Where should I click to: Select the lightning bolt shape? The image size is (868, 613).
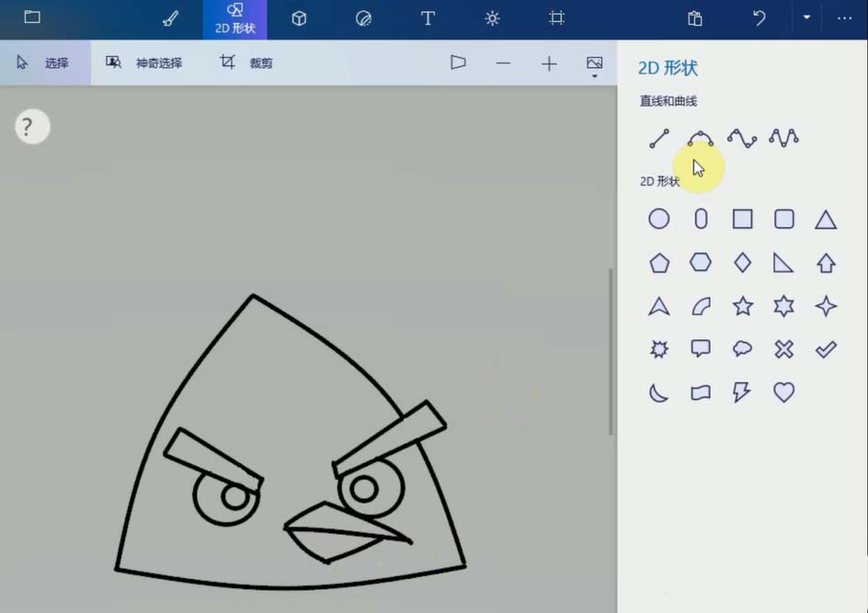741,392
